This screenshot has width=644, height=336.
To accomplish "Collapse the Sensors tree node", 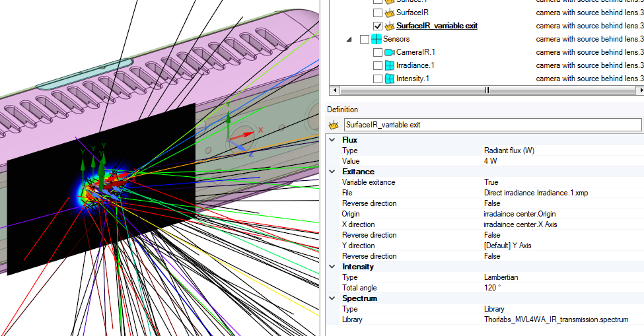I will (349, 40).
